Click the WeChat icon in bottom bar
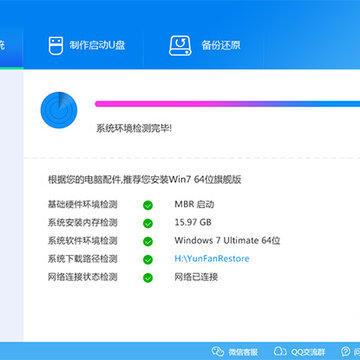 tap(218, 351)
